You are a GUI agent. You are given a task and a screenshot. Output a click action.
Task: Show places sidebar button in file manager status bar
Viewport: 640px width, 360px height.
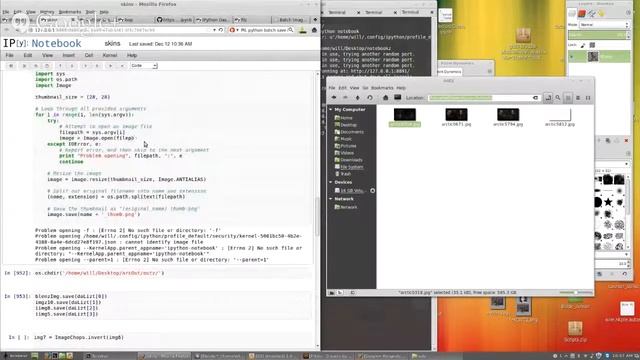[331, 293]
